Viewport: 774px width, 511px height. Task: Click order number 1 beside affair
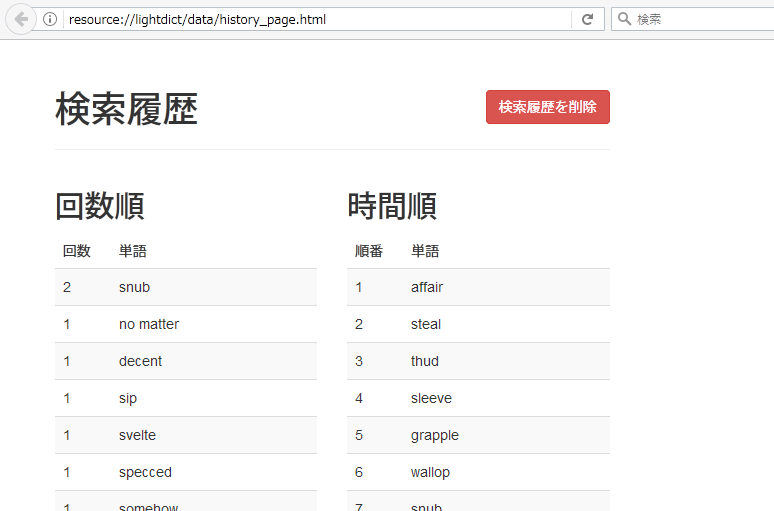click(359, 287)
